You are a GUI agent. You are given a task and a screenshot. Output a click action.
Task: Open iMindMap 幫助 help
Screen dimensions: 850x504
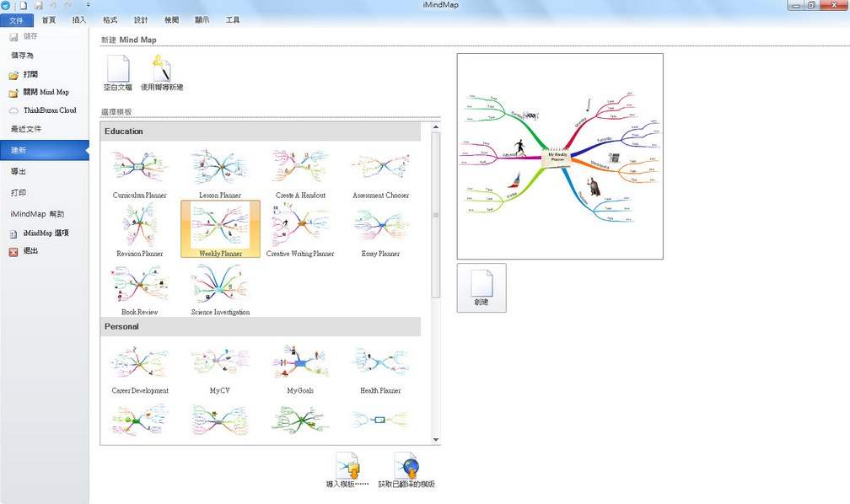[37, 214]
